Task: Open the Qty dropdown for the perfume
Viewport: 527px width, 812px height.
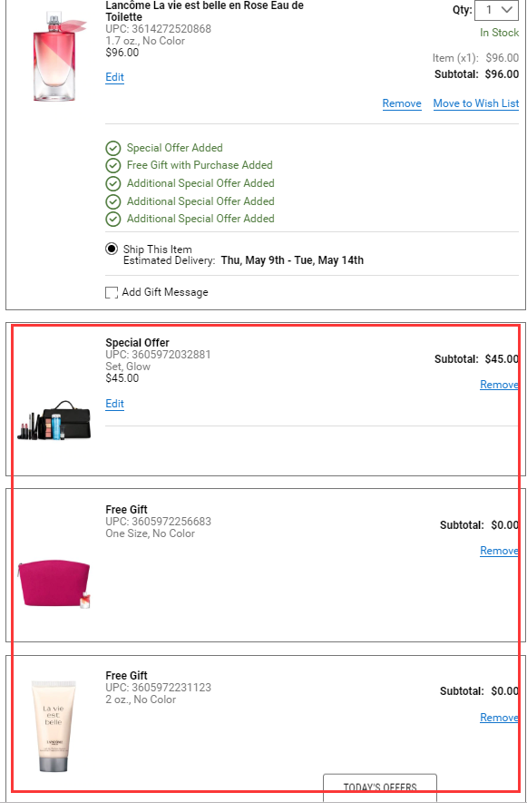Action: (x=496, y=10)
